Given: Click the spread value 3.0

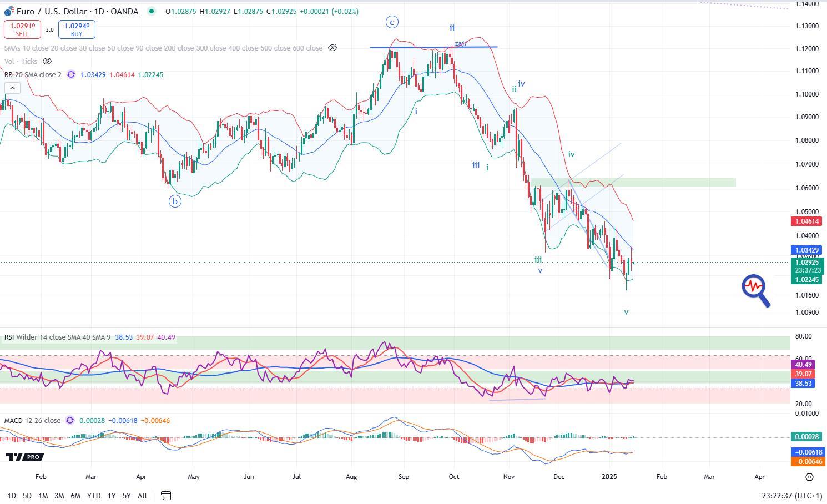Looking at the screenshot, I should 49,30.
